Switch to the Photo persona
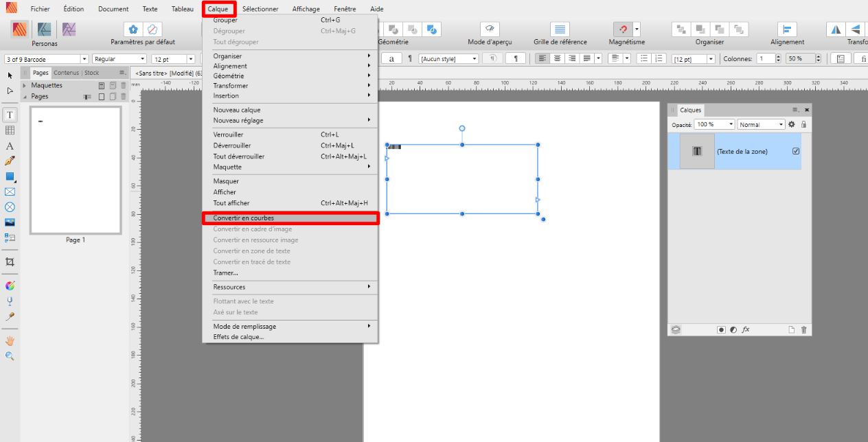The height and width of the screenshot is (442, 868). coord(69,29)
